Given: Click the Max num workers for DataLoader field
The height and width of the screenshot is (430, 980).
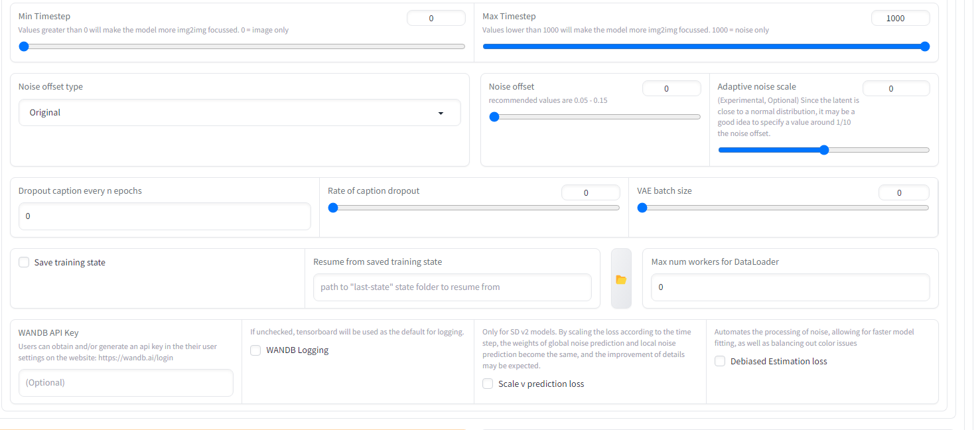Looking at the screenshot, I should click(790, 287).
